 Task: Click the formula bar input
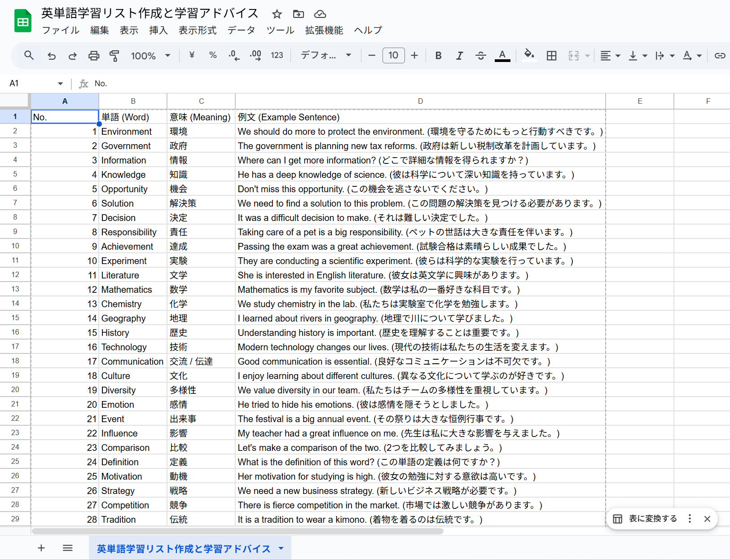411,84
